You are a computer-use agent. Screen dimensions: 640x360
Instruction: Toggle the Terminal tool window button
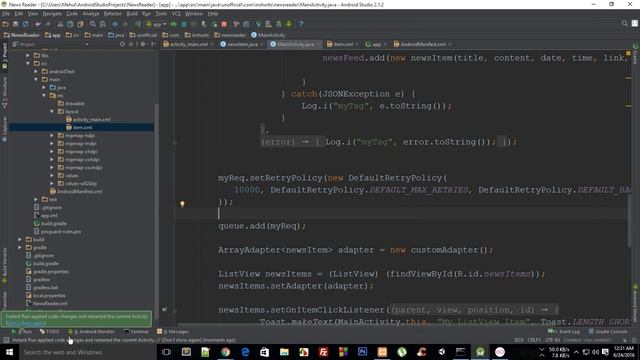point(136,331)
